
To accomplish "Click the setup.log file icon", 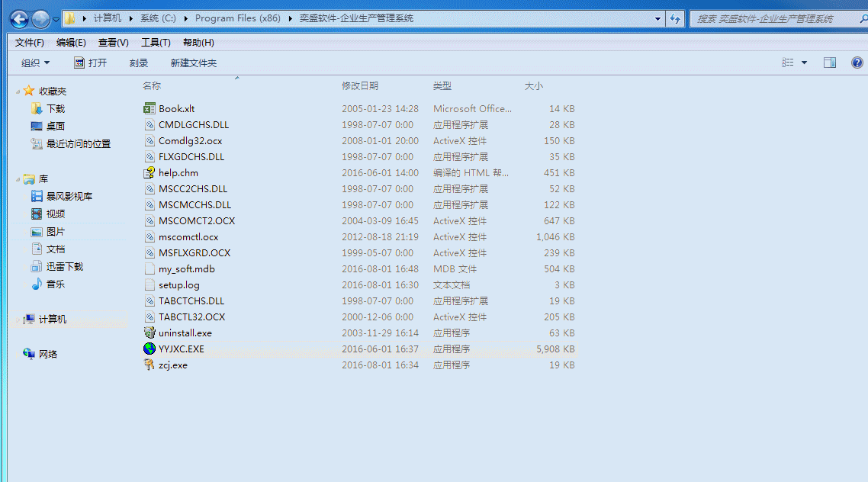I will pyautogui.click(x=149, y=285).
